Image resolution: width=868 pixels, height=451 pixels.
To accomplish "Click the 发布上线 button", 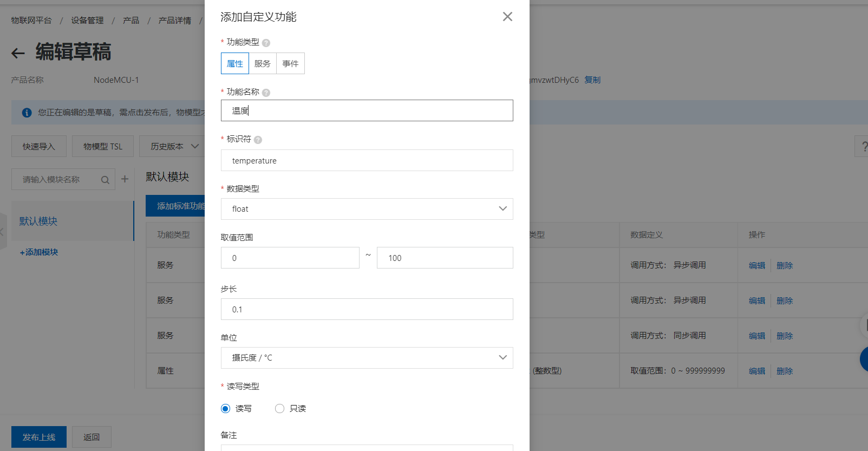I will click(x=39, y=437).
